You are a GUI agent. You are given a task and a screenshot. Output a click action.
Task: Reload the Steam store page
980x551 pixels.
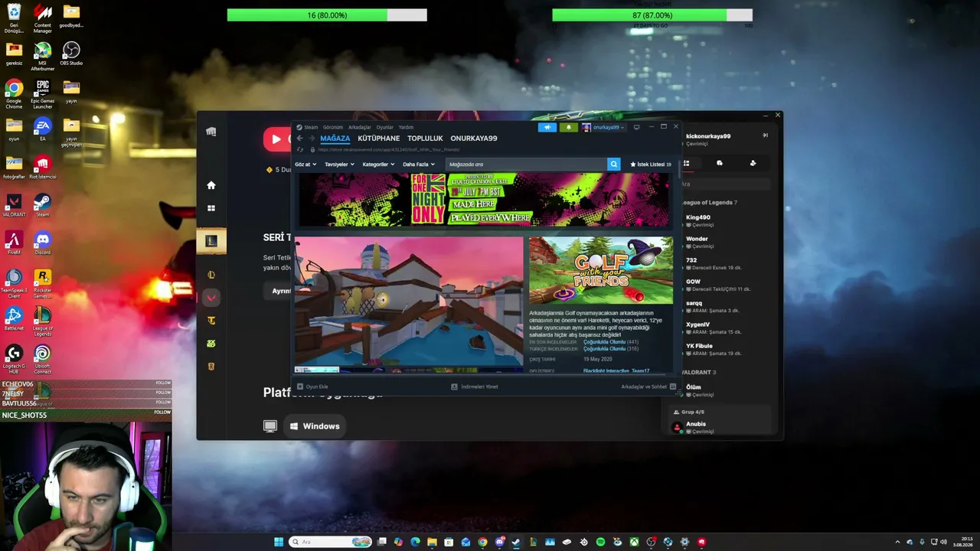pos(300,150)
